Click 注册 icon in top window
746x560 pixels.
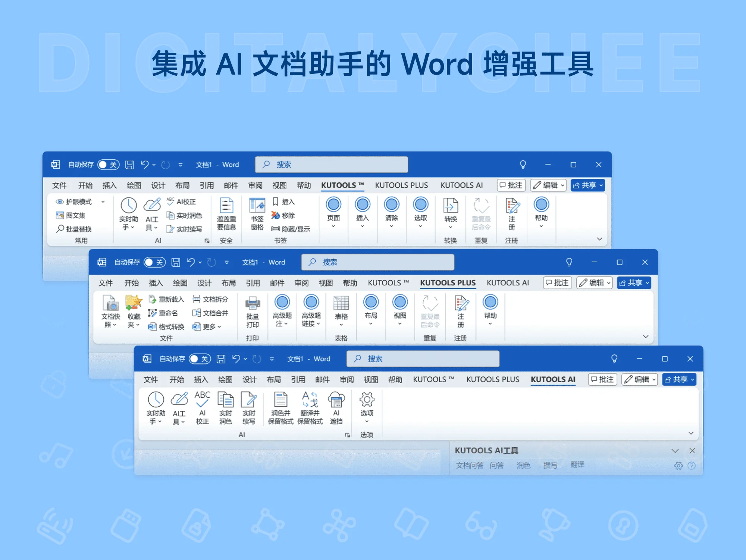tap(512, 214)
